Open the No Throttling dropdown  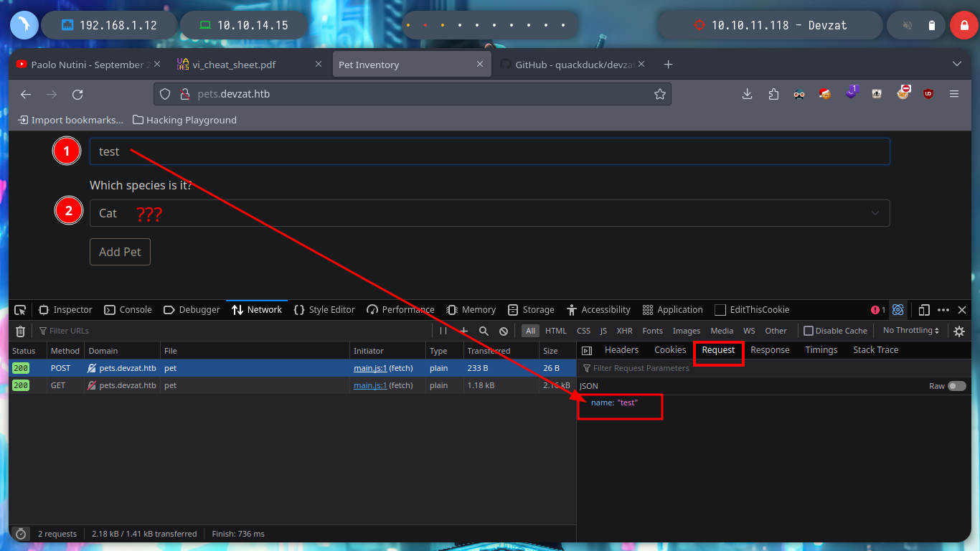click(x=911, y=331)
